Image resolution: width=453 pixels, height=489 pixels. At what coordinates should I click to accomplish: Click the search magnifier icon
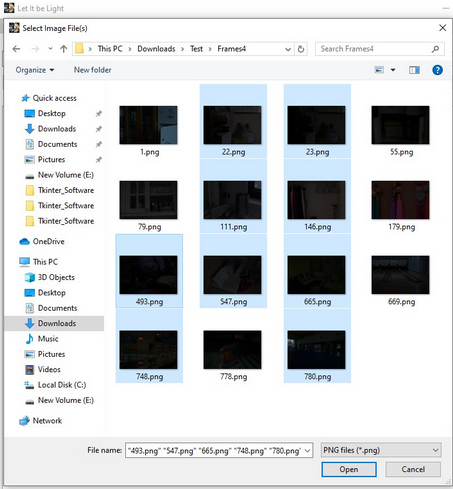click(x=435, y=49)
